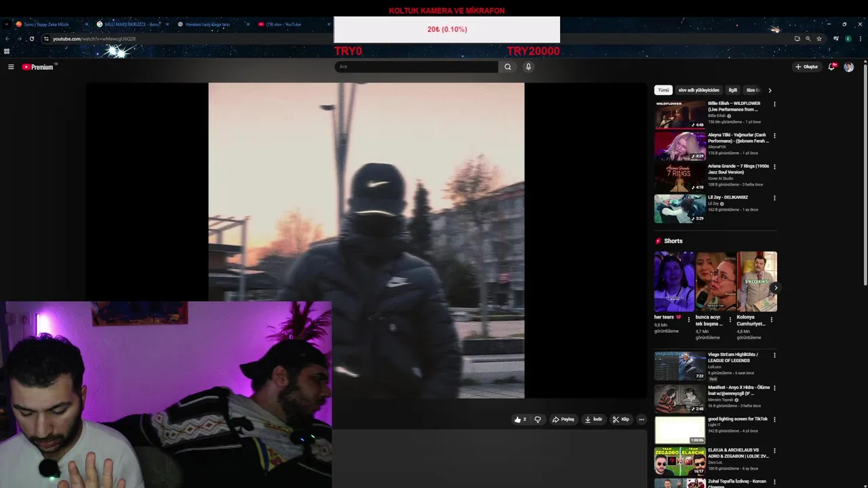868x488 pixels.
Task: Open the 'her tears' short thumbnail
Action: (674, 281)
